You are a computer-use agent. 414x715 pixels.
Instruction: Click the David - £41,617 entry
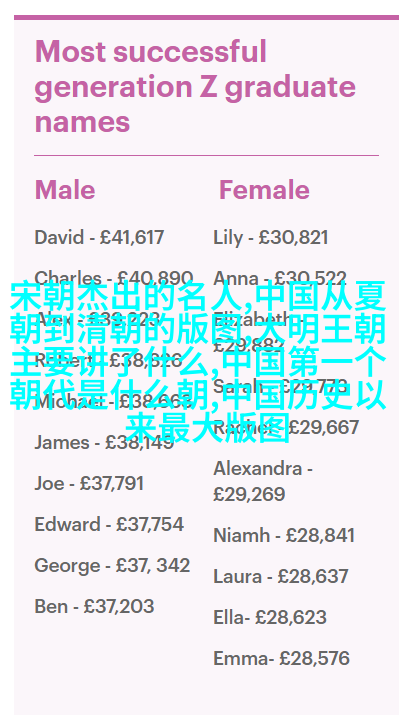pyautogui.click(x=99, y=238)
